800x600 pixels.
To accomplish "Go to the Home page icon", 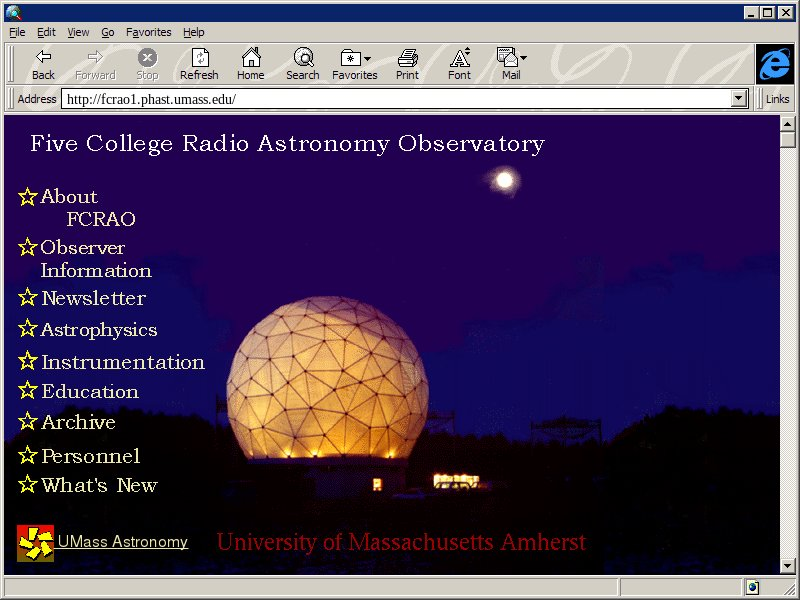I will point(250,58).
